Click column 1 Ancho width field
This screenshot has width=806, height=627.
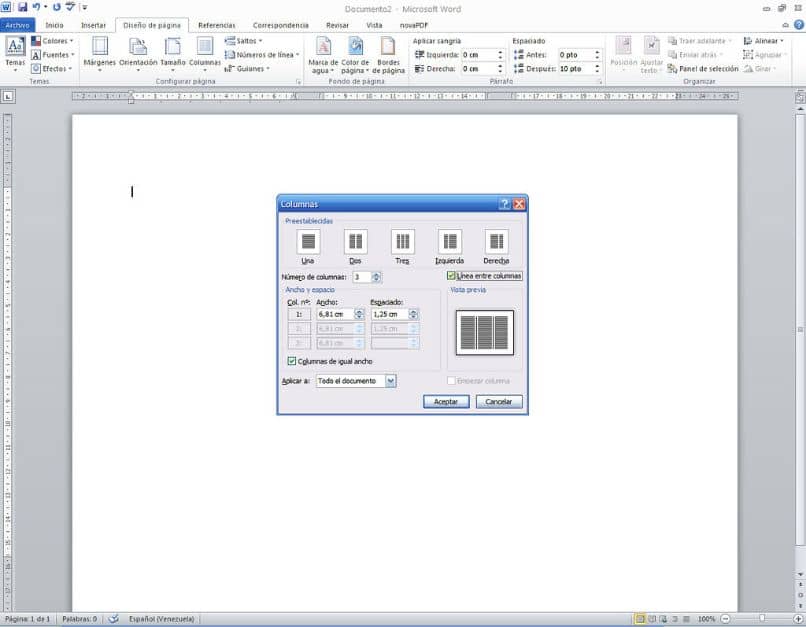(x=335, y=314)
